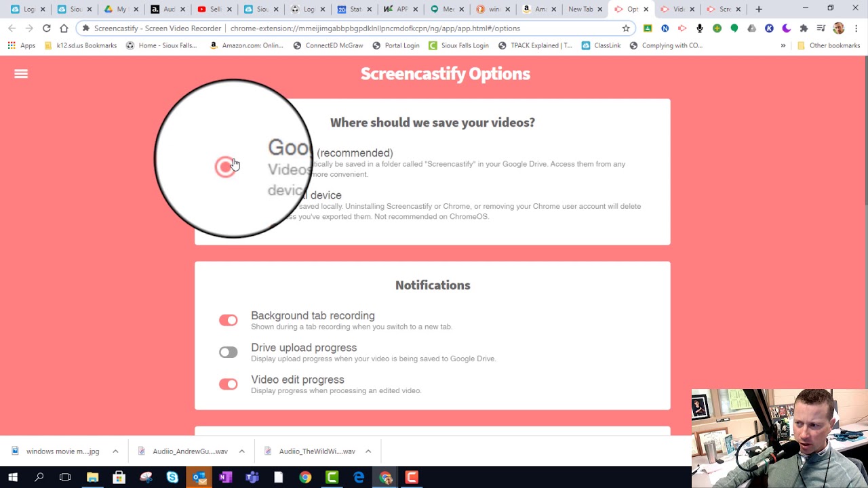Screen dimensions: 868x488
Task: Open the Amazon.com bookmark
Action: [x=246, y=45]
